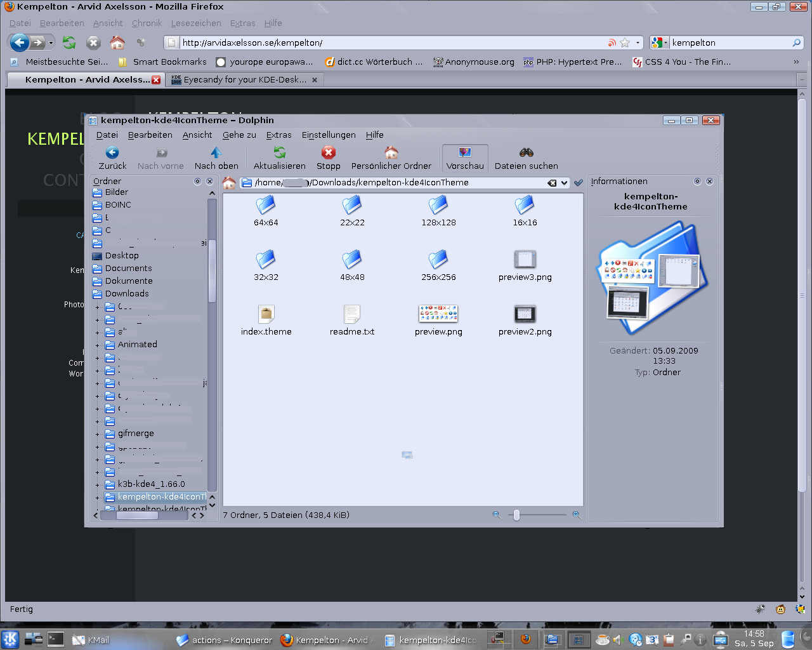The width and height of the screenshot is (812, 650).
Task: Expand gifmerge folder in tree
Action: (97, 434)
